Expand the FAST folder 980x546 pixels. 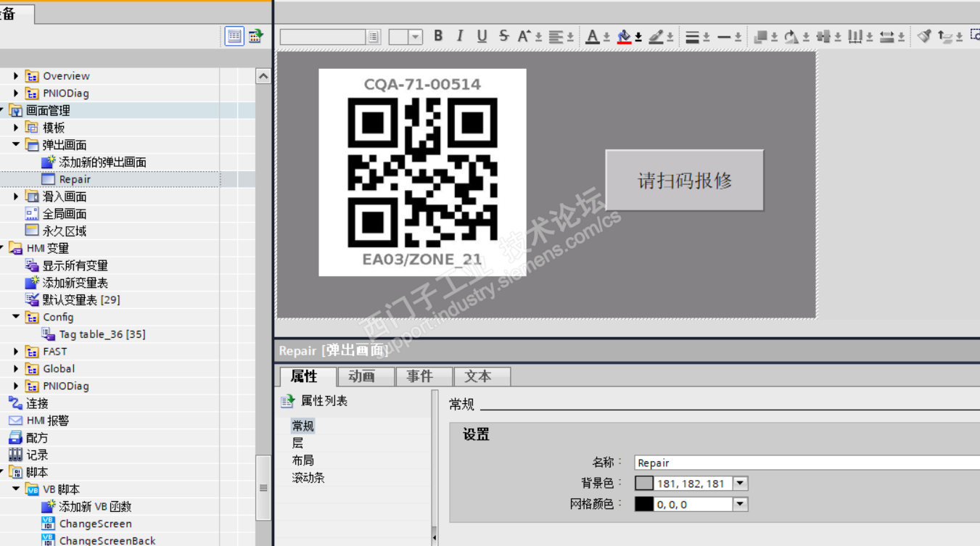coord(16,352)
